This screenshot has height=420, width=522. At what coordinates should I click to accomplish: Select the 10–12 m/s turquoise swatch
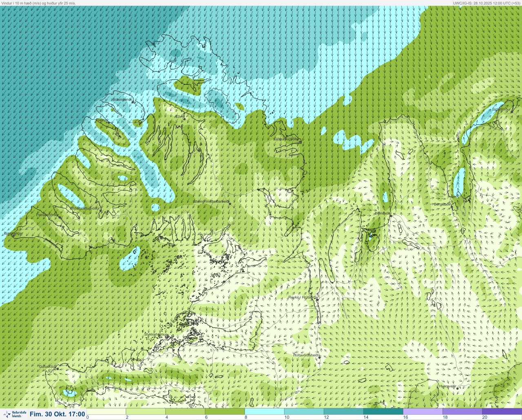click(305, 411)
